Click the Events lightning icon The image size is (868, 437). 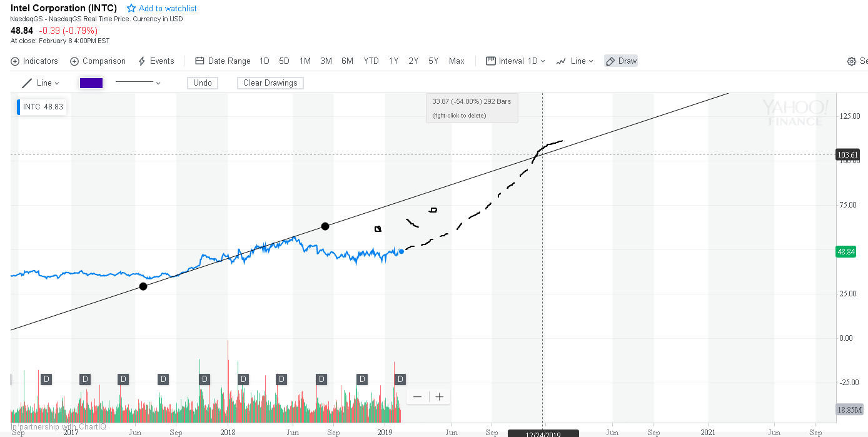pyautogui.click(x=143, y=61)
